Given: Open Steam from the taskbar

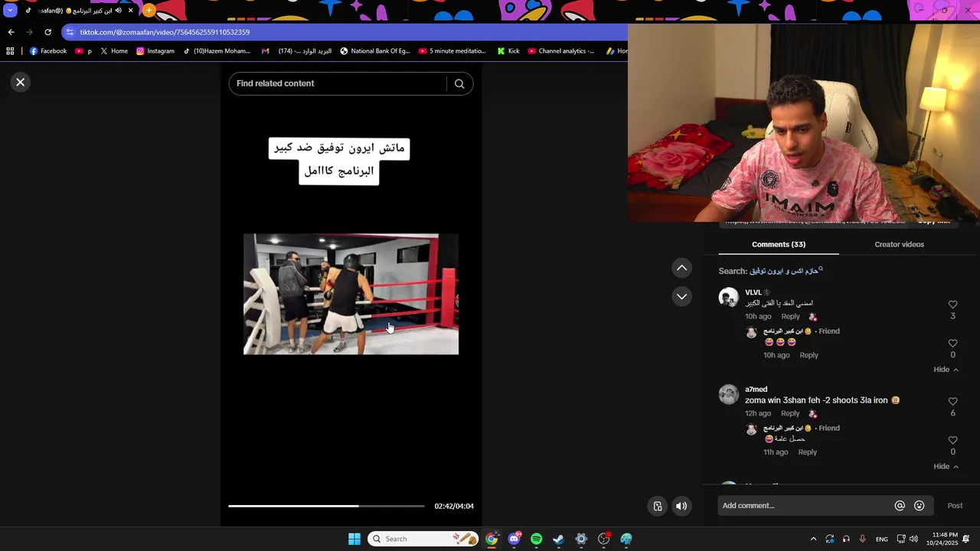Looking at the screenshot, I should click(559, 539).
